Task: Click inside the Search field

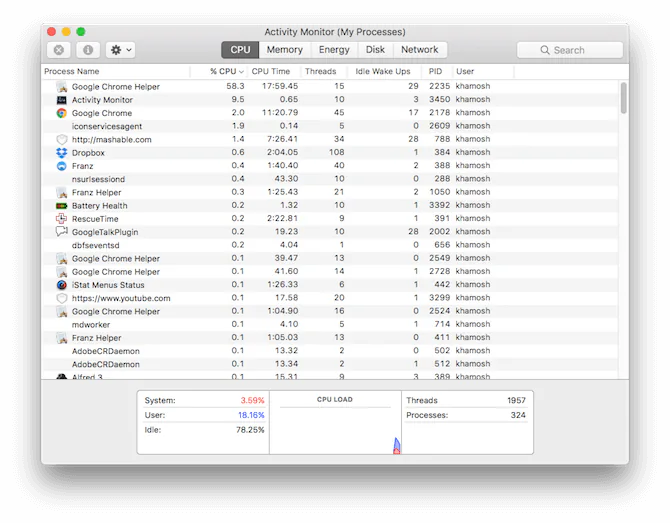Action: 570,50
